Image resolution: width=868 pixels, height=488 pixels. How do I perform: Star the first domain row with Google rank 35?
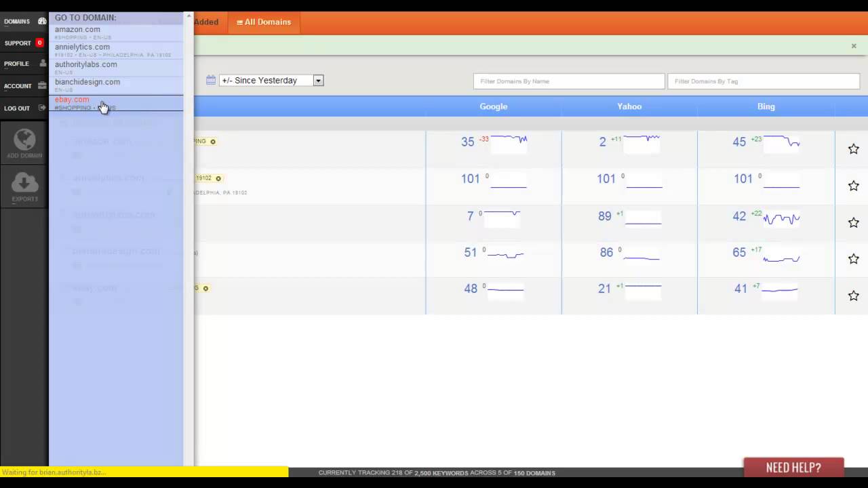pos(853,148)
